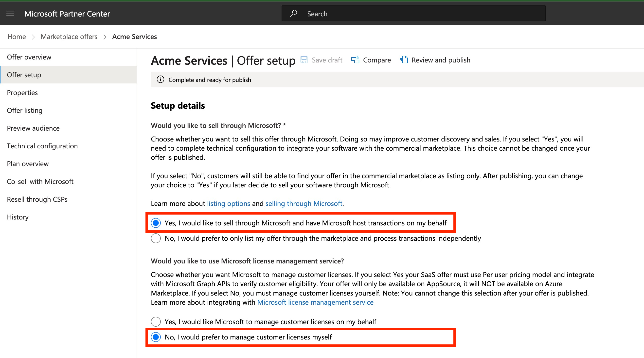Click the Compare icon
The width and height of the screenshot is (644, 358).
pos(355,60)
